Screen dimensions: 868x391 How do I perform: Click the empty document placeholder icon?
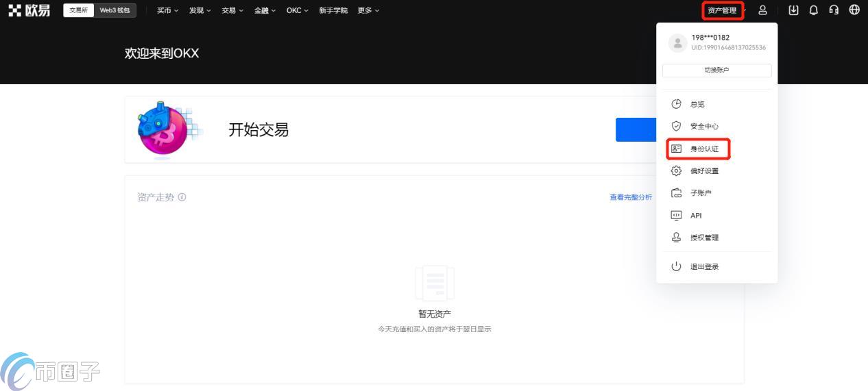tap(435, 283)
